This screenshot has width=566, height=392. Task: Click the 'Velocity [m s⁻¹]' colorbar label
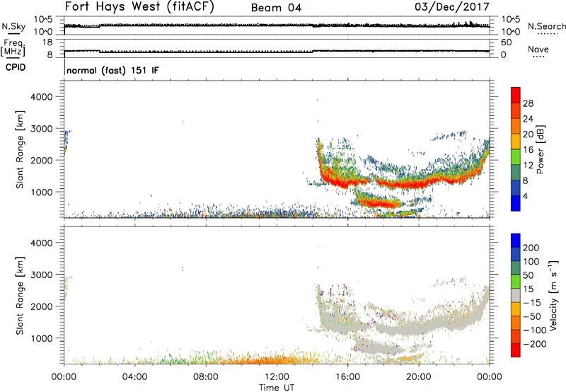click(553, 295)
